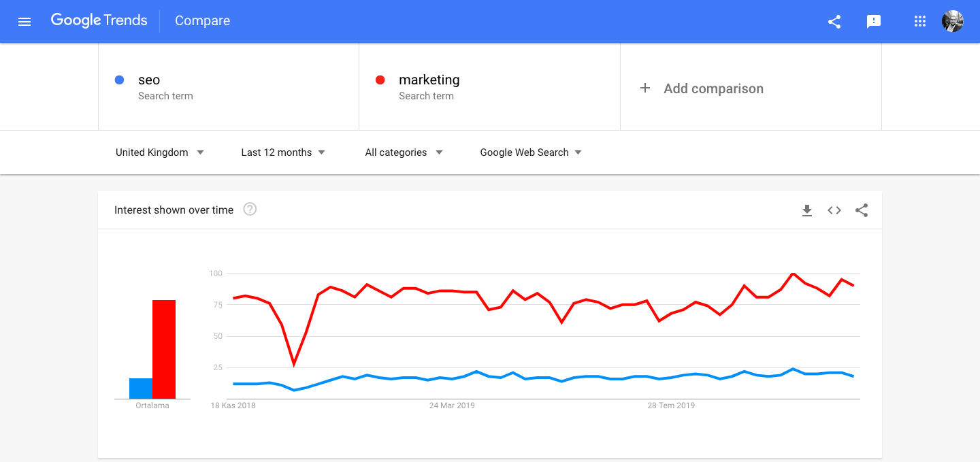Open the help icon beside Interest shown over time
Viewport: 980px width, 462px height.
(250, 210)
